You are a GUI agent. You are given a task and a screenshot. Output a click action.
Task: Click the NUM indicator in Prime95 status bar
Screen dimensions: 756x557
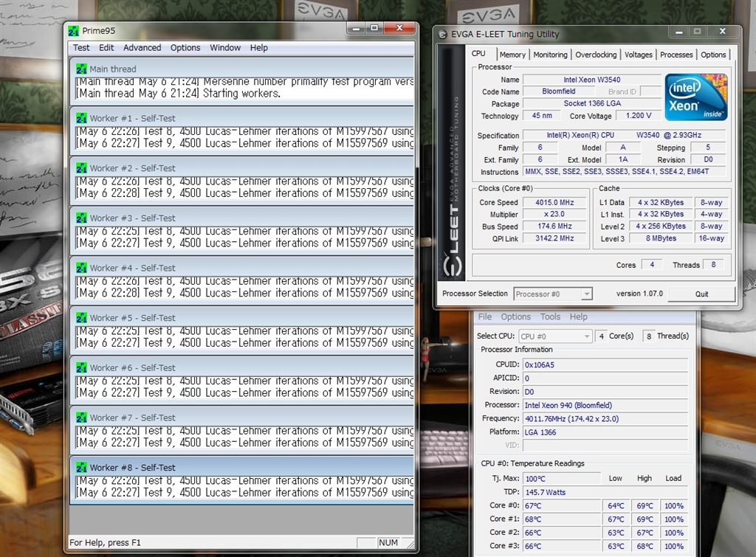(388, 542)
